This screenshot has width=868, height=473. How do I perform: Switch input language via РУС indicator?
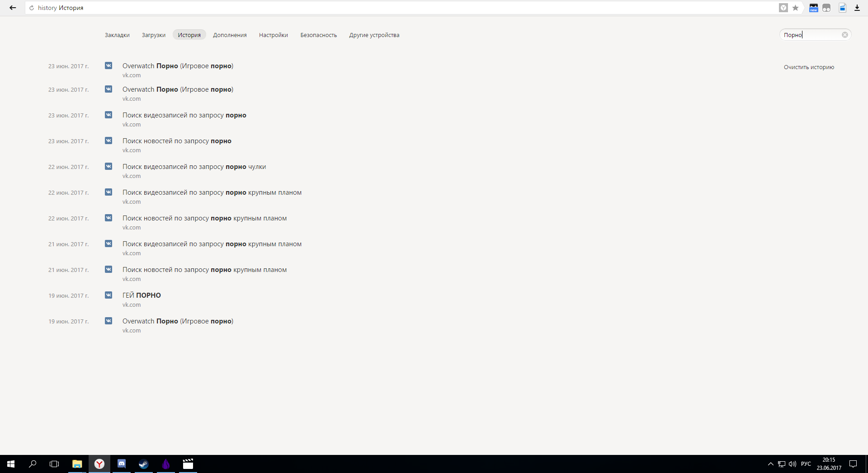pyautogui.click(x=806, y=464)
